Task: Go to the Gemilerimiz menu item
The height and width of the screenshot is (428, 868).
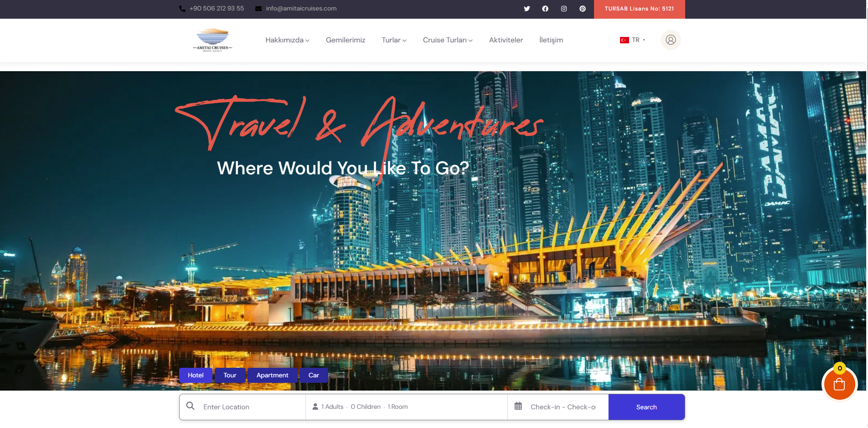Action: click(346, 40)
